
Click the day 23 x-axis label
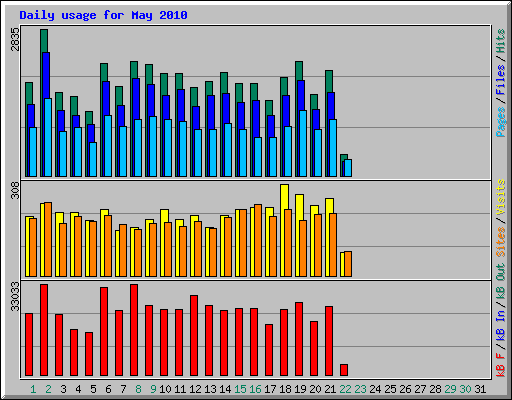tap(360, 389)
